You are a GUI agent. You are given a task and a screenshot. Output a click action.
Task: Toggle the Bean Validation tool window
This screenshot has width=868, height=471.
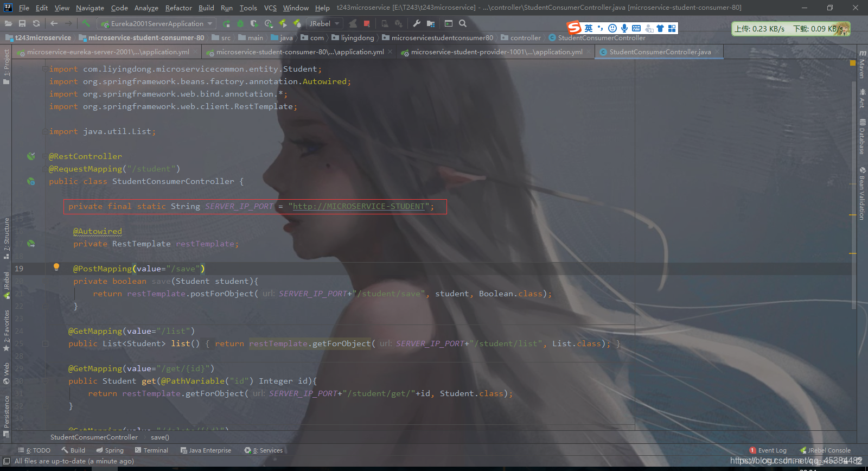(862, 194)
